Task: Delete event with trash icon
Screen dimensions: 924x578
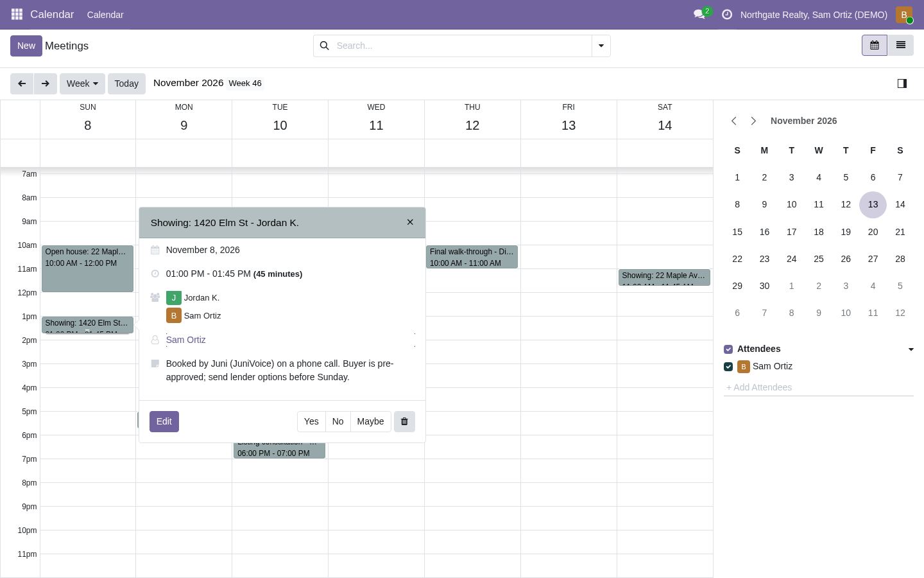Action: [x=404, y=421]
